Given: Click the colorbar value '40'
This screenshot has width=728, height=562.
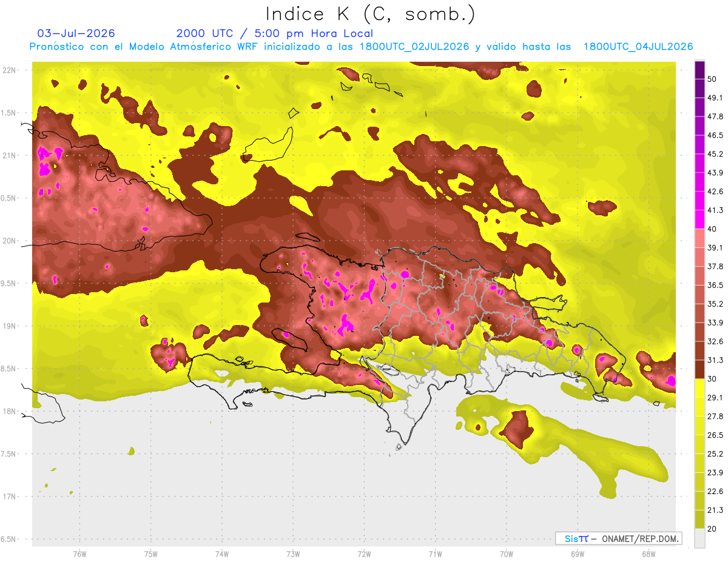Looking at the screenshot, I should [712, 229].
